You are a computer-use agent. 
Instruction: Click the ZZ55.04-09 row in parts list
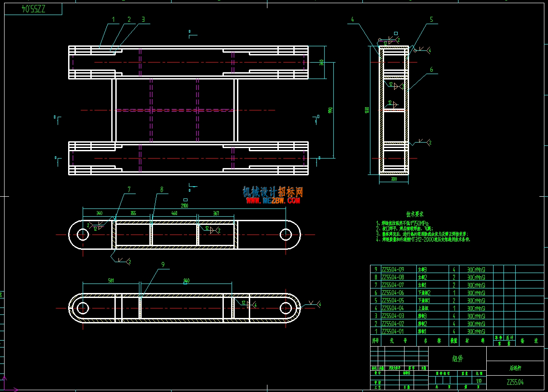[457, 269]
